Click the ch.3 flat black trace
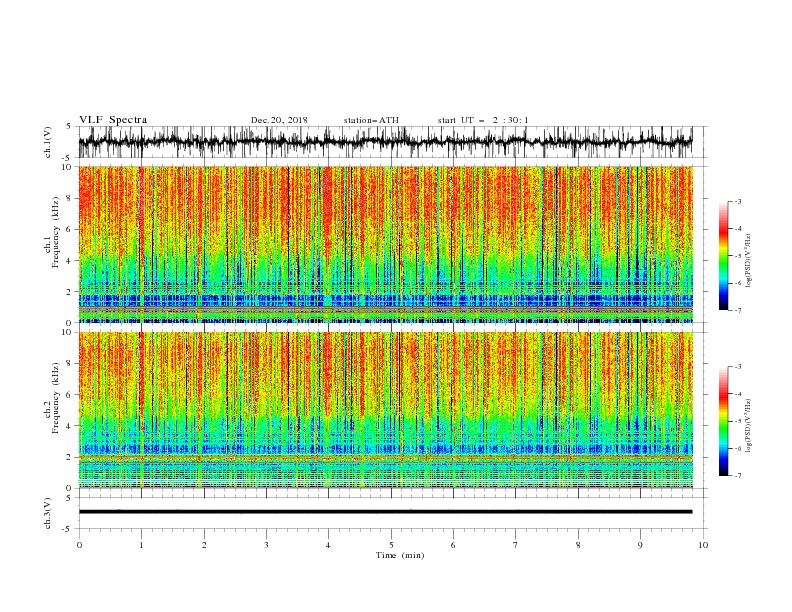This screenshot has height=612, width=792. pos(385,512)
